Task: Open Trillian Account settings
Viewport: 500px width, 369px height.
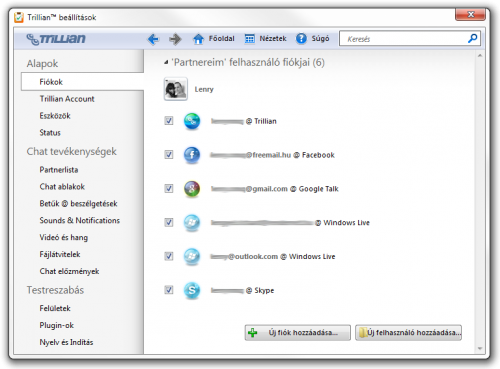Action: pyautogui.click(x=67, y=99)
